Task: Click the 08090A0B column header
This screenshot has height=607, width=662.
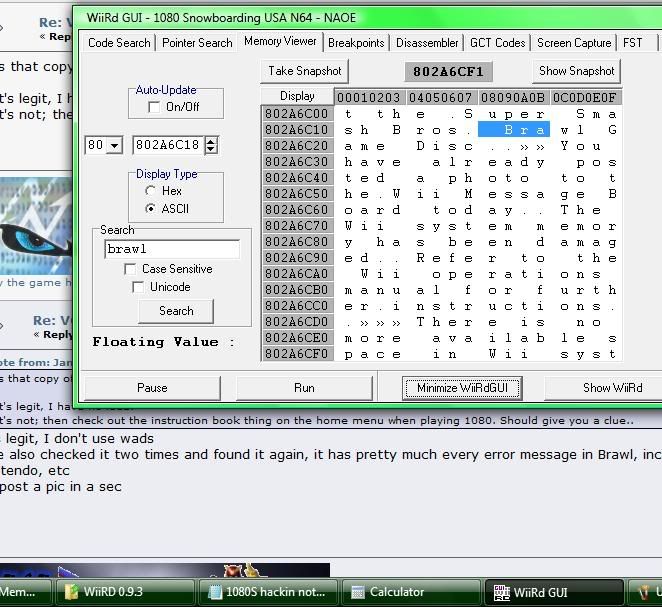Action: 513,98
